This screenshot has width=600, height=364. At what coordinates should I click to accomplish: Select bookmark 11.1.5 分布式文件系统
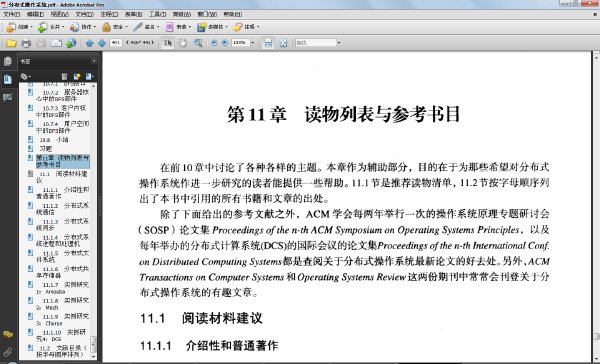(x=62, y=256)
